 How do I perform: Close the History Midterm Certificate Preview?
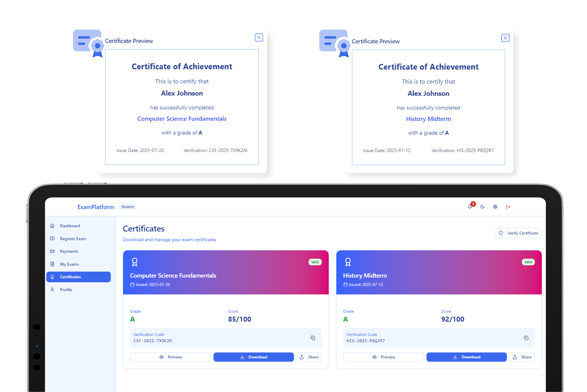pos(505,38)
